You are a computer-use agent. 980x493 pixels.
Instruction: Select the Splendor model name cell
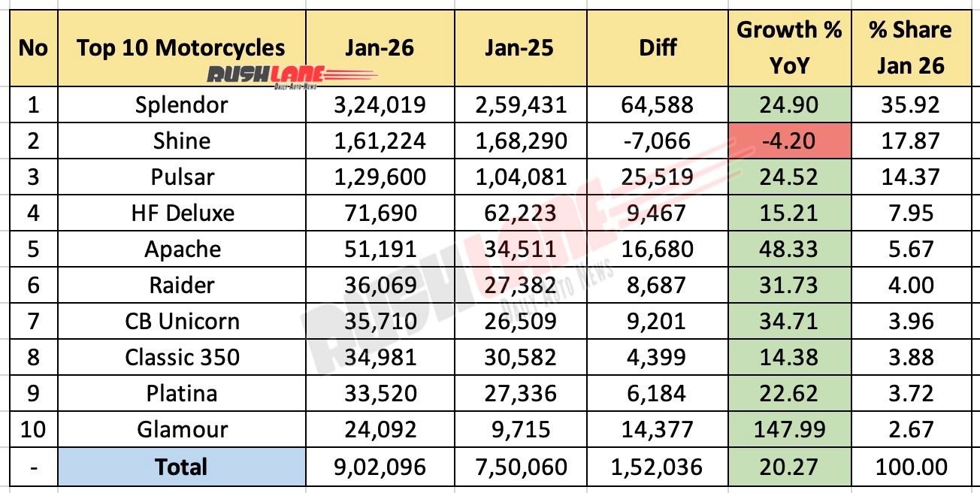point(181,104)
